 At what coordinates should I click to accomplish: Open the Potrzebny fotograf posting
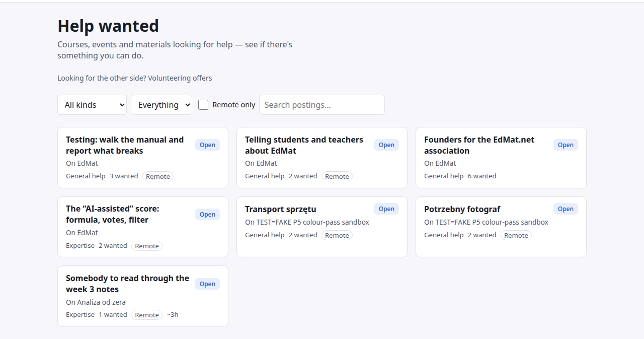click(462, 209)
